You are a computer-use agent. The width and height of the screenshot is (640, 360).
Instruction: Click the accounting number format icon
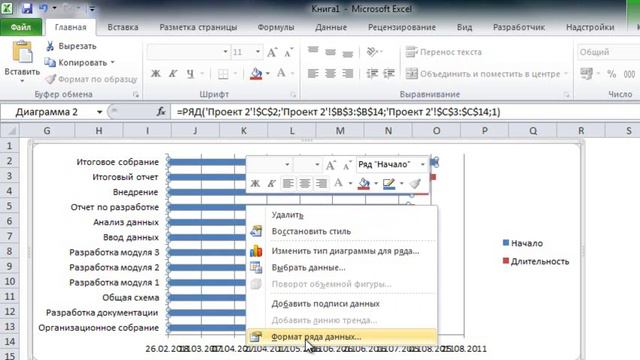coord(587,74)
